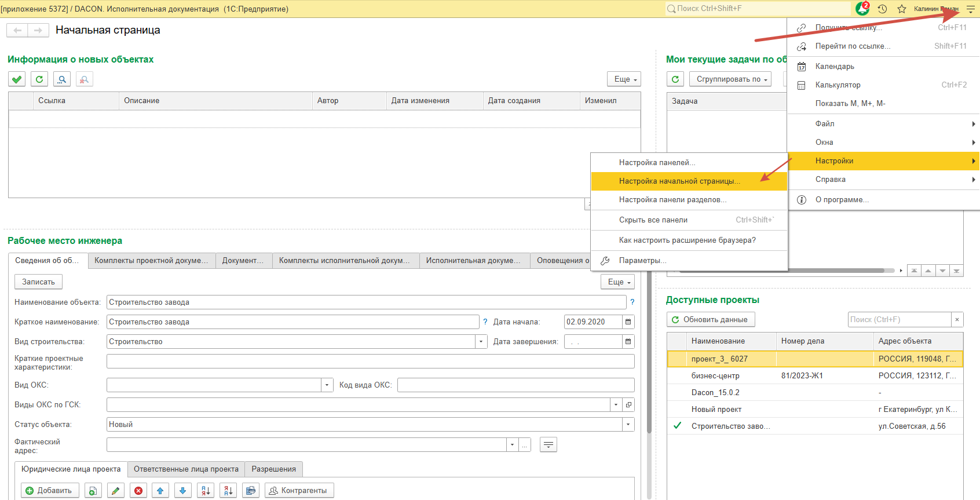Sort ascending with the А-Я icon
This screenshot has width=980, height=500.
pyautogui.click(x=206, y=491)
